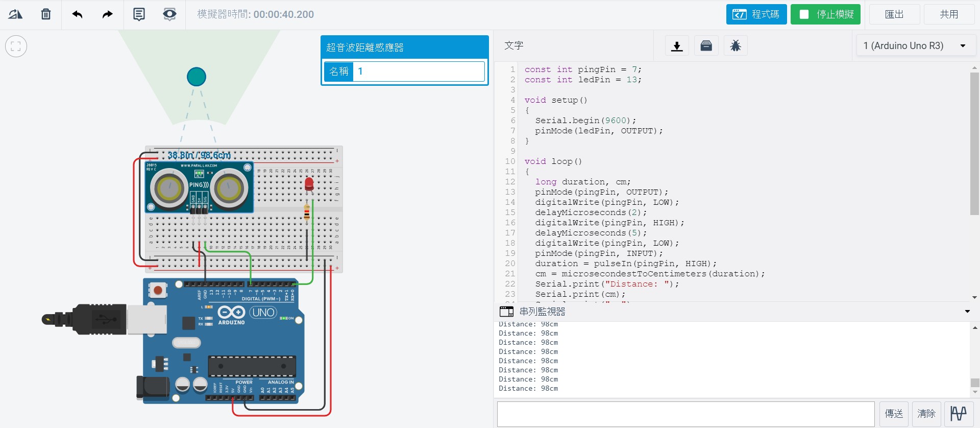
Task: Click the 匯出 export button
Action: coord(894,14)
